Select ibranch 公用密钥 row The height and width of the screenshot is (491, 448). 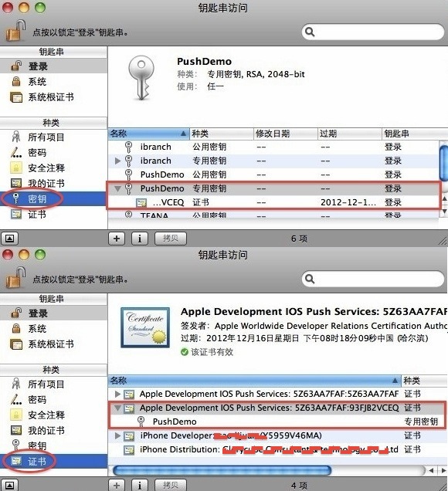click(273, 147)
